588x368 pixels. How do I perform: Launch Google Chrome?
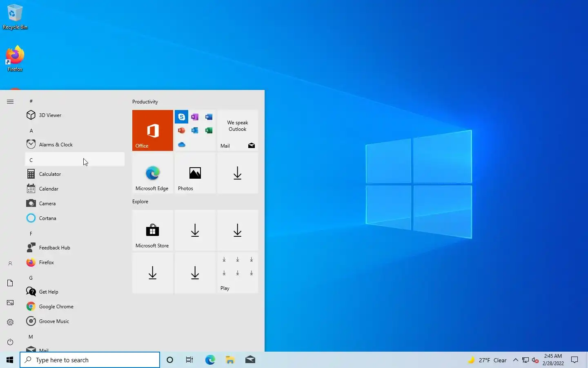(x=75, y=307)
